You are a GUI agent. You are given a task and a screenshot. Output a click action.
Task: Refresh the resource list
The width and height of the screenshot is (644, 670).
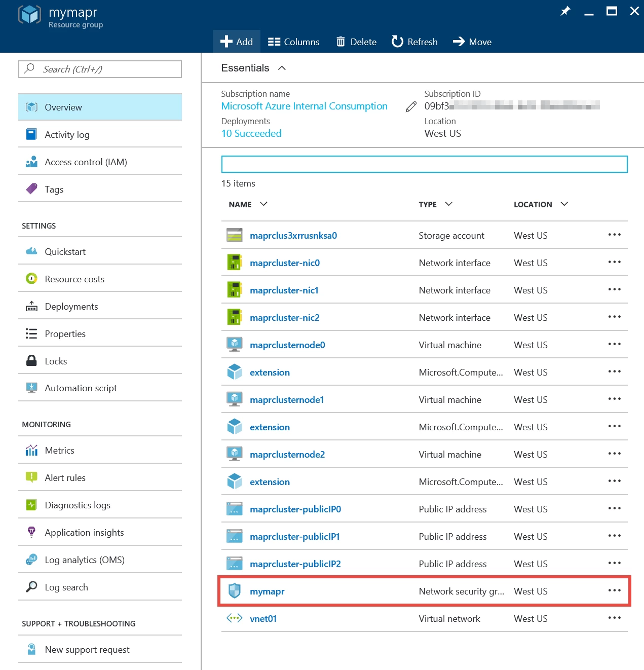[414, 42]
